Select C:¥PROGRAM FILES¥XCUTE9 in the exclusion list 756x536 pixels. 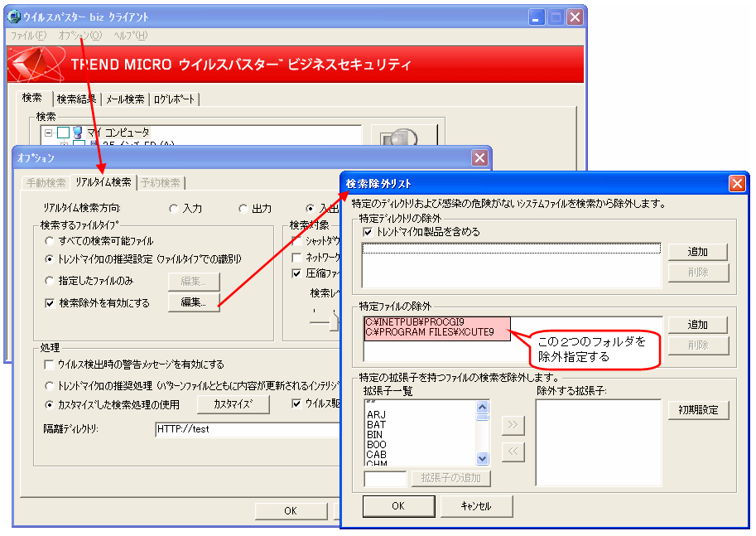pyautogui.click(x=430, y=332)
